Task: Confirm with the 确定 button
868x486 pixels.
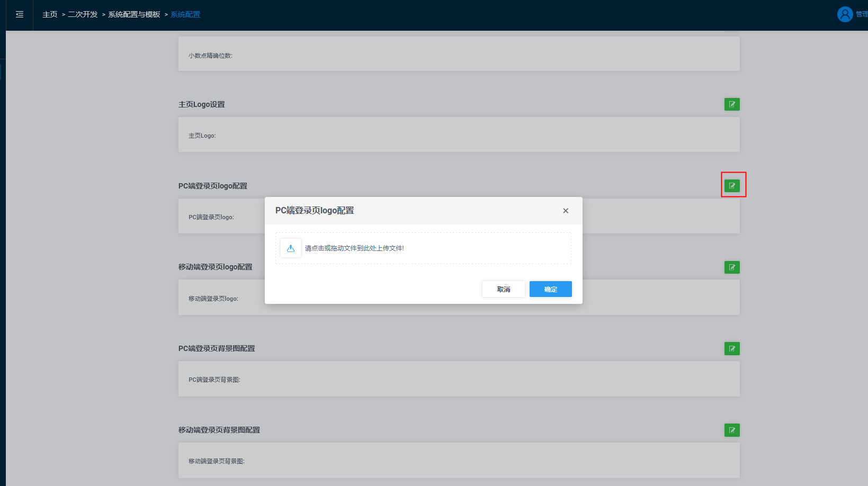Action: 550,289
